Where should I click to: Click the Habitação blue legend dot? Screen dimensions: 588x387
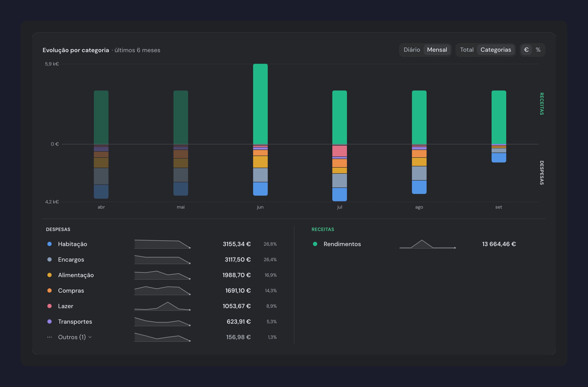[x=50, y=244]
